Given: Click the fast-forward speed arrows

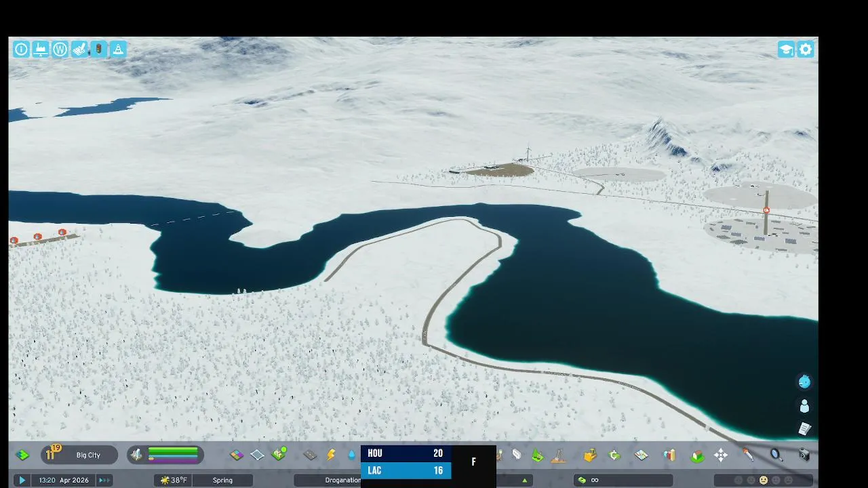Looking at the screenshot, I should (104, 480).
